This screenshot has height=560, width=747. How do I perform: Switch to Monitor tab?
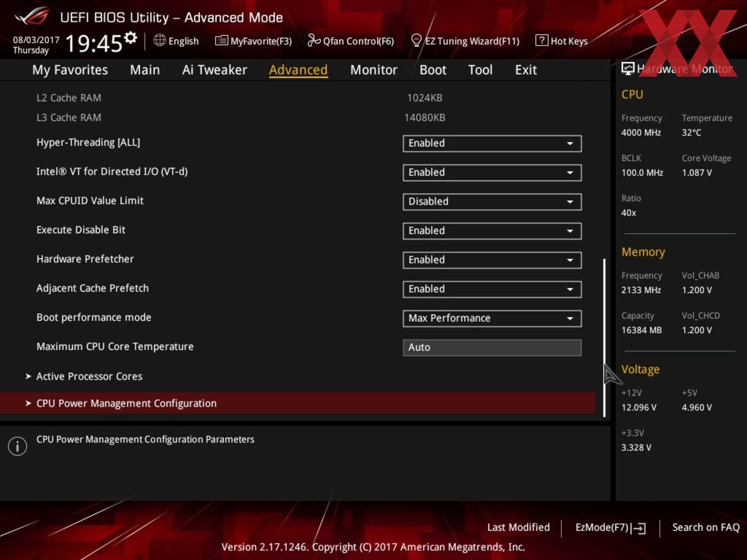coord(374,70)
